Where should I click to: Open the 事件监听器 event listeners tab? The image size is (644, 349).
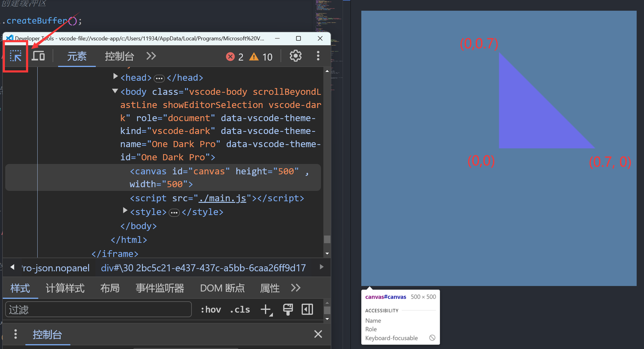tap(160, 288)
